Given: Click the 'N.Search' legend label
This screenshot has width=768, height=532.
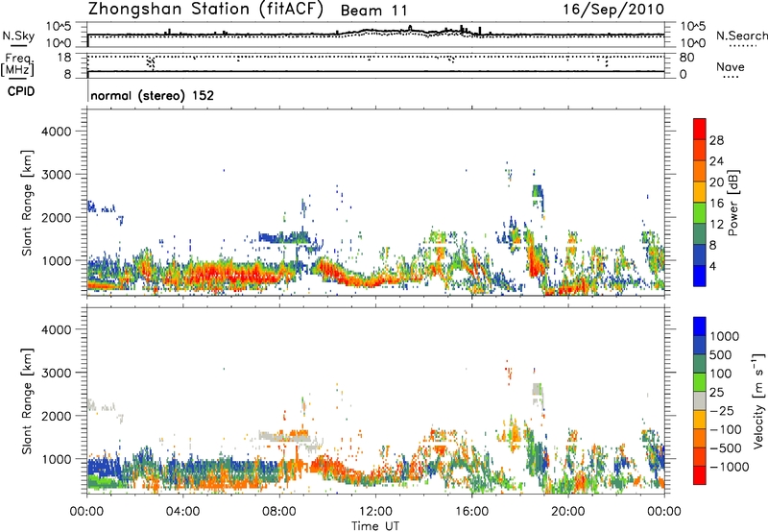Looking at the screenshot, I should coord(742,36).
